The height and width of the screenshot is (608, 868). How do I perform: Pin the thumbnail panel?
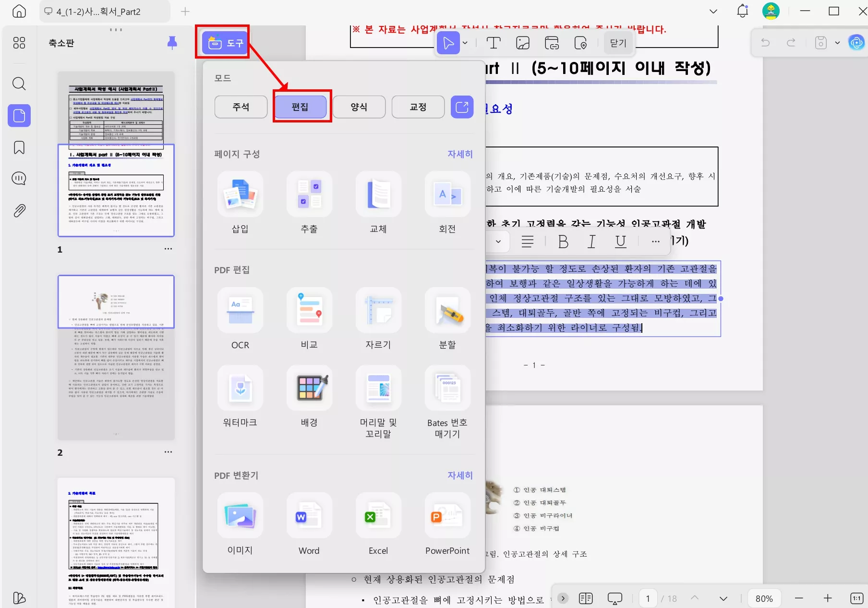(x=171, y=43)
